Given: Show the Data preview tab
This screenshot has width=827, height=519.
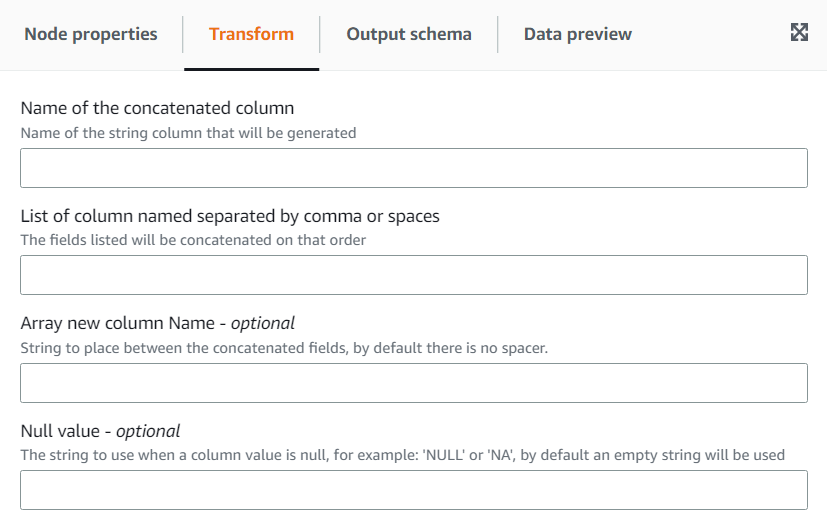Looking at the screenshot, I should pos(577,34).
